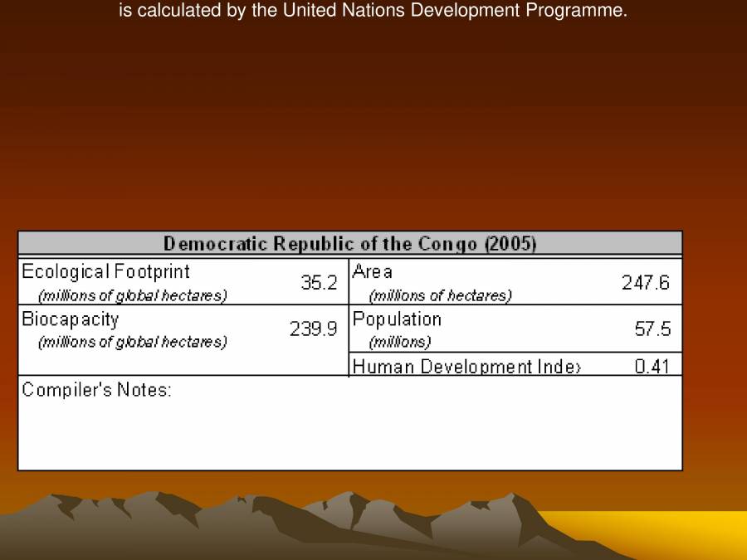Select the HDI value 0.41
Viewport: 747px width, 560px height.
point(660,365)
